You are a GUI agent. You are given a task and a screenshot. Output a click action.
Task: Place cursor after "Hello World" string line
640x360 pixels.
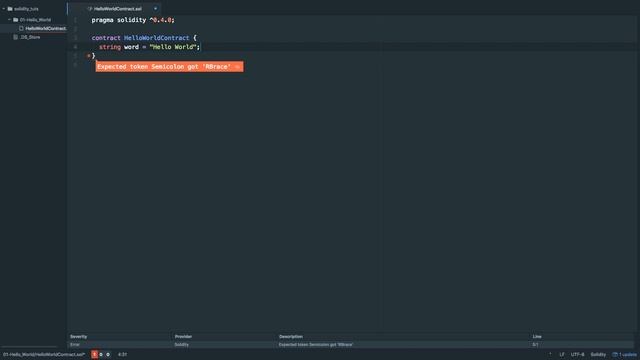point(200,47)
